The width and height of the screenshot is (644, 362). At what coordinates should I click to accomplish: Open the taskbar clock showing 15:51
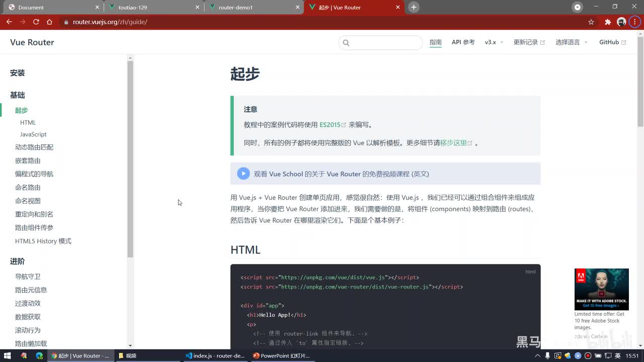(632, 355)
